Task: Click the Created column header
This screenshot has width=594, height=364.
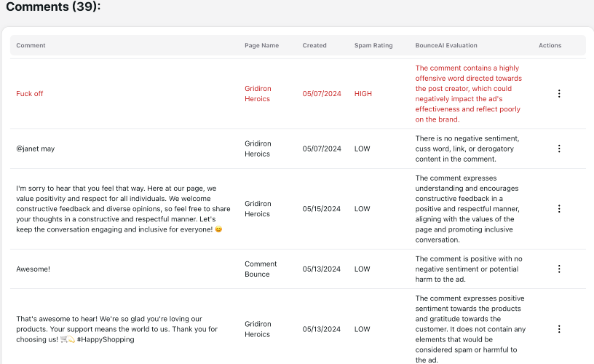Action: (x=314, y=45)
